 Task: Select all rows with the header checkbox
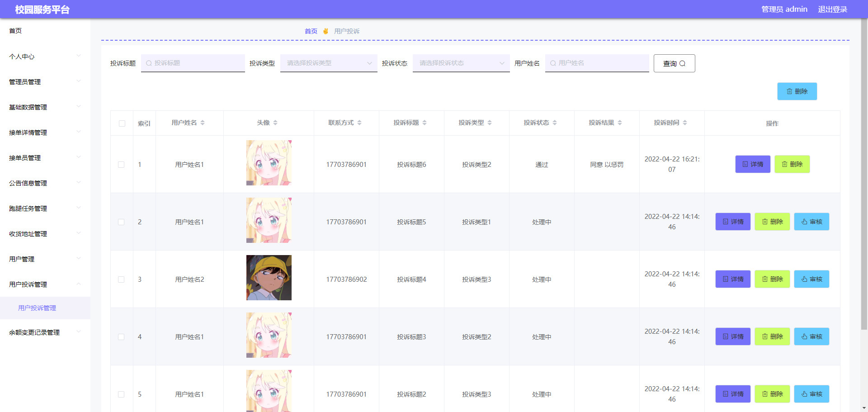click(x=122, y=123)
